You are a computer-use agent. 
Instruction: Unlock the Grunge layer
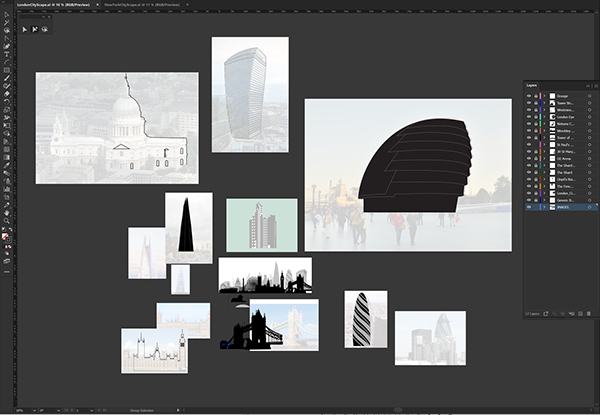pyautogui.click(x=535, y=96)
